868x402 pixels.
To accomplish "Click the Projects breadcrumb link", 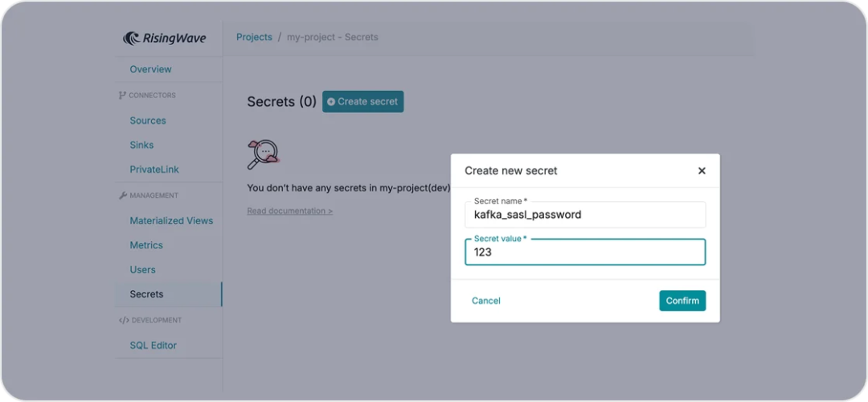I will 254,37.
